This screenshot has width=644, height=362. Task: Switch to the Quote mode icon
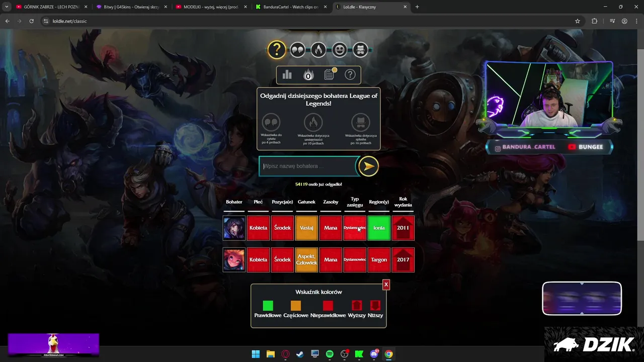297,50
